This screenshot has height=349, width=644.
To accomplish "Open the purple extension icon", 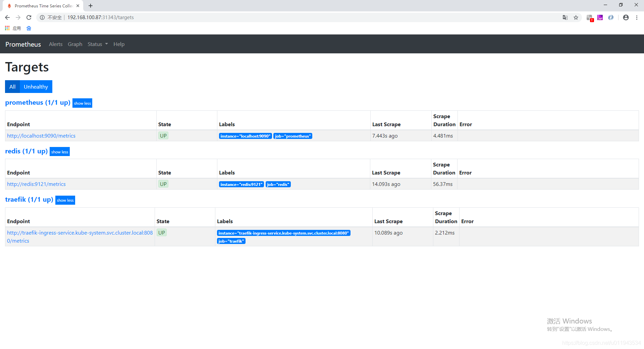I will pos(600,17).
